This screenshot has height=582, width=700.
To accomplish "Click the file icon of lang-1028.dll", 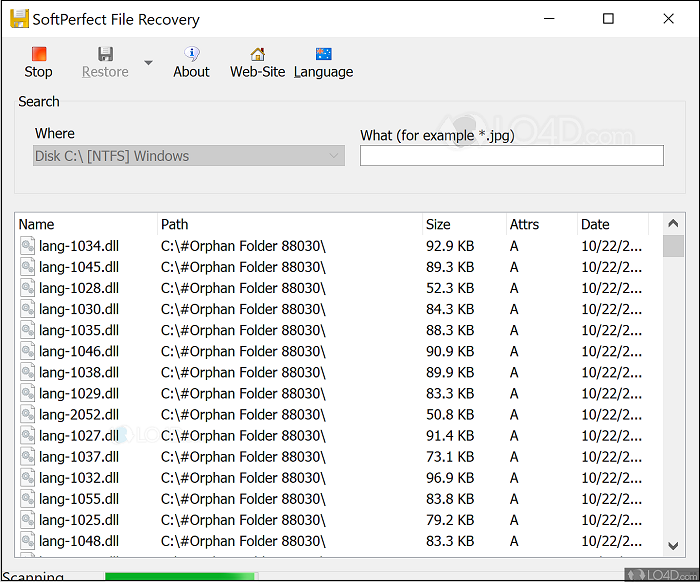I will (x=28, y=288).
